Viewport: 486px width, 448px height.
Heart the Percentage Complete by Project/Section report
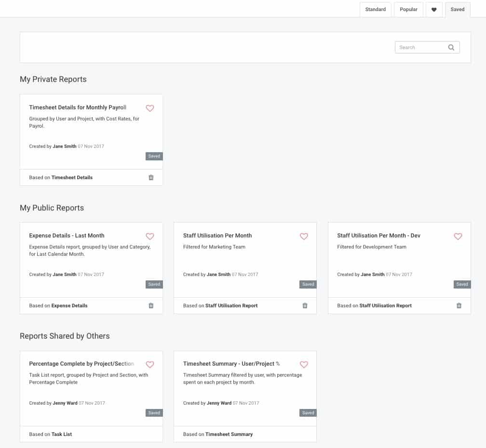coord(150,365)
